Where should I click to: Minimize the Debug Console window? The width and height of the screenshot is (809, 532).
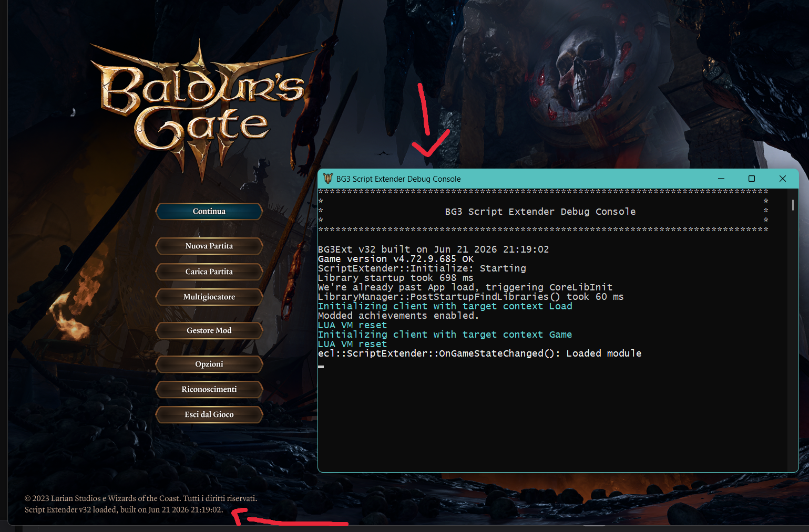pyautogui.click(x=721, y=179)
